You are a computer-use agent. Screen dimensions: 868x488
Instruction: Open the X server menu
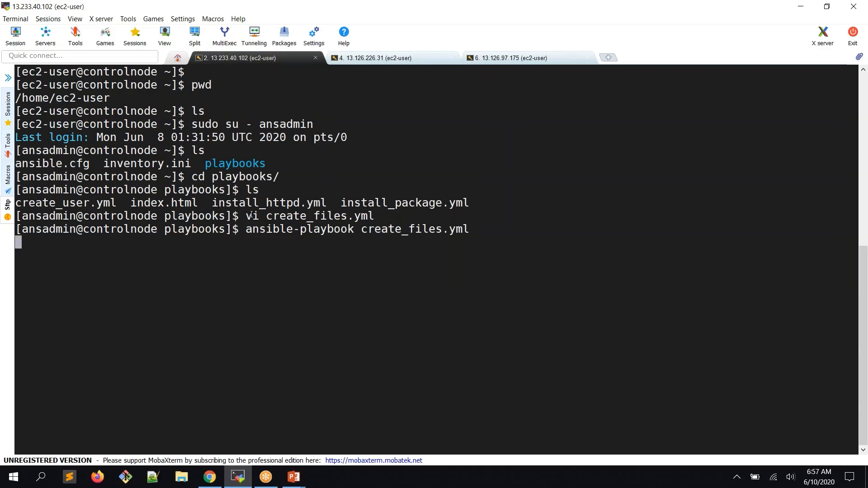click(x=101, y=19)
